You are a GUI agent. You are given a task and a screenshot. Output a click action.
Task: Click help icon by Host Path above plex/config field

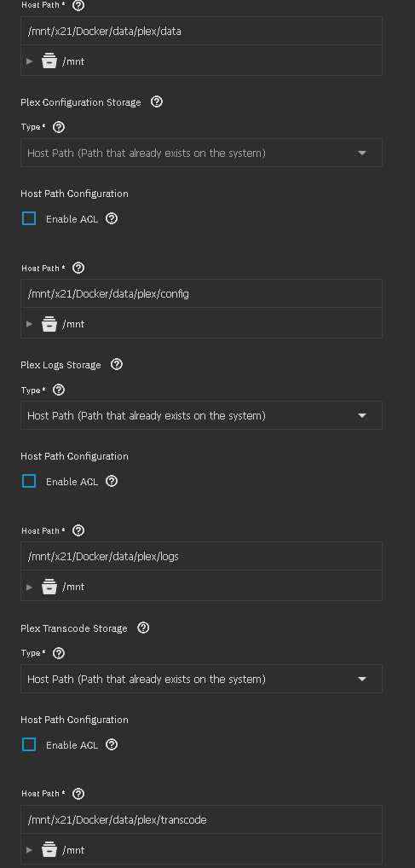point(78,268)
